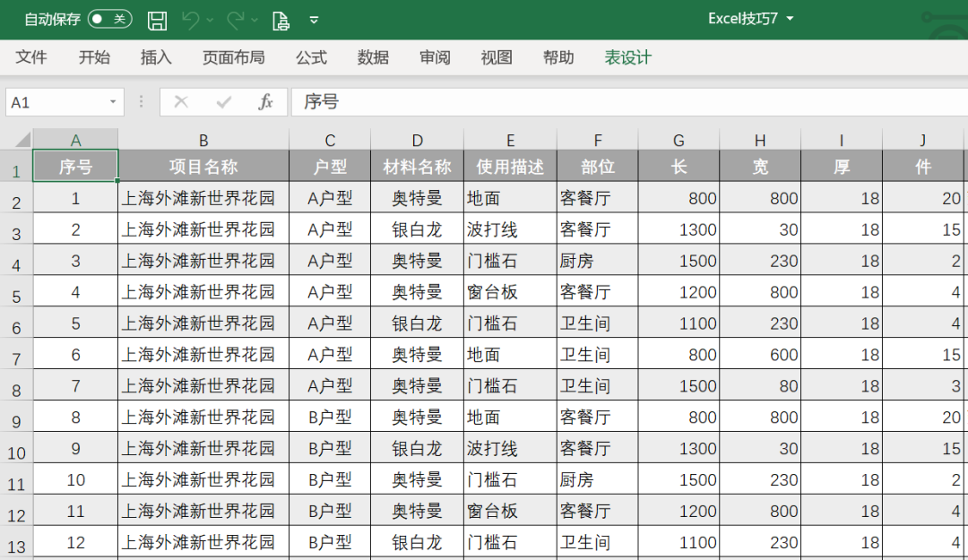
Task: Open the 文件 menu tab
Action: 31,57
